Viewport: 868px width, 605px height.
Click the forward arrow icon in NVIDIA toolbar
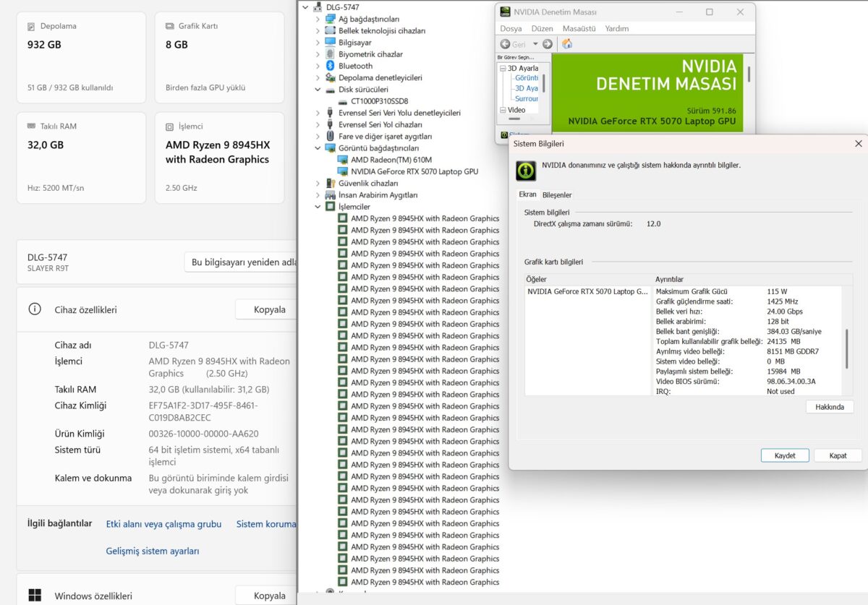point(548,44)
